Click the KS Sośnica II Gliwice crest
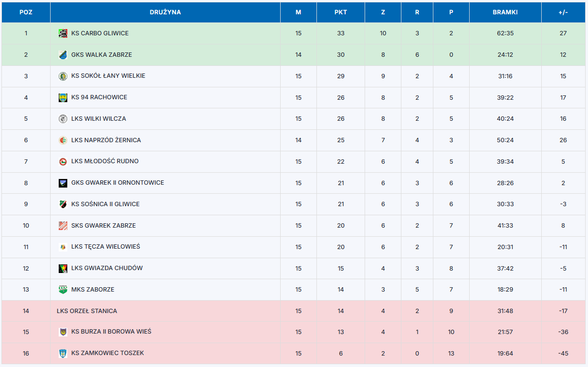Image resolution: width=588 pixels, height=367 pixels. coord(63,204)
